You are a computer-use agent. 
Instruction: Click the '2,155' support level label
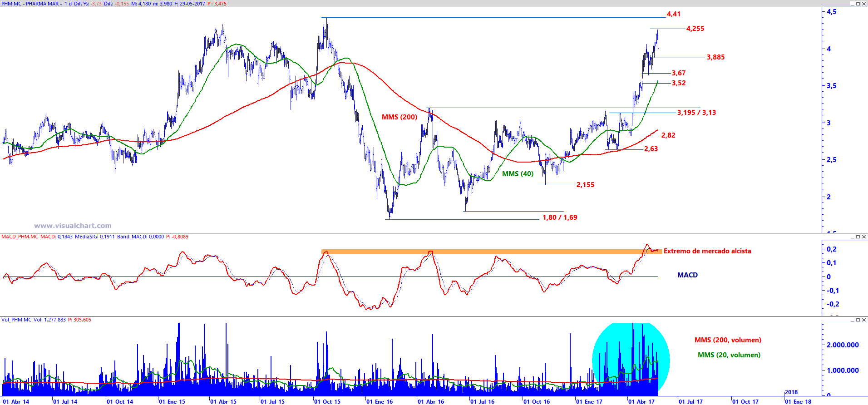point(586,185)
